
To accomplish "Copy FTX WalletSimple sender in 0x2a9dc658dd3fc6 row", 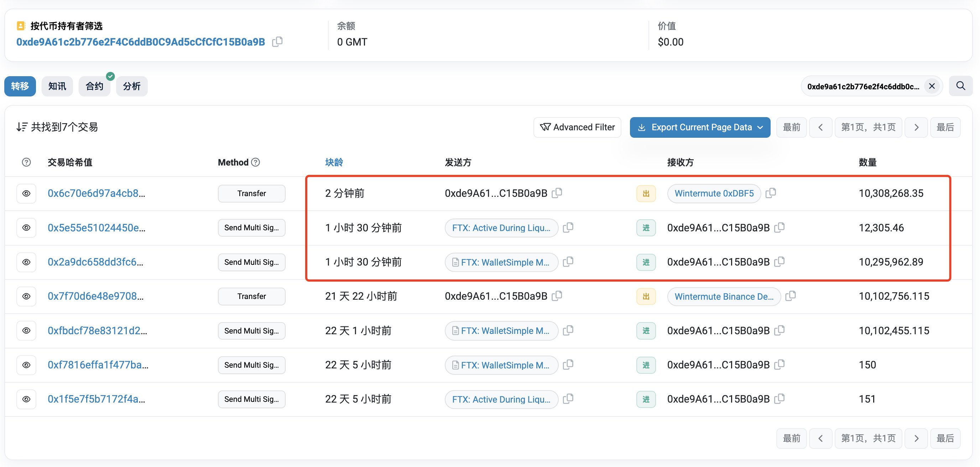I will [568, 262].
